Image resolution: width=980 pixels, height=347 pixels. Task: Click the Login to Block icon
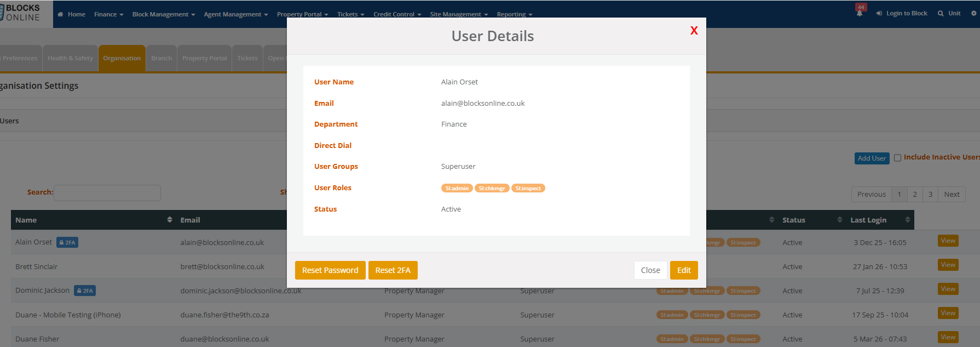tap(879, 14)
